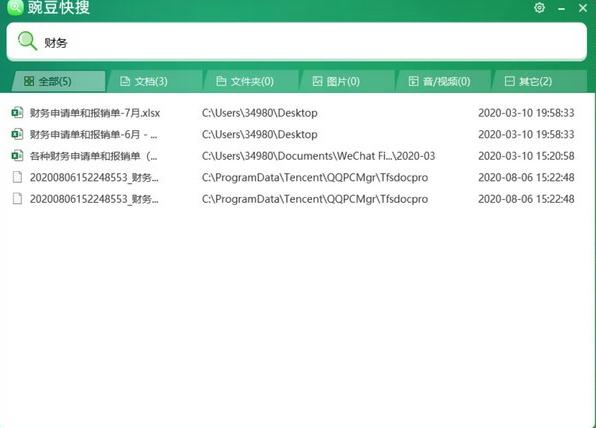Click the magnifier search icon
The height and width of the screenshot is (428, 596).
(x=27, y=41)
